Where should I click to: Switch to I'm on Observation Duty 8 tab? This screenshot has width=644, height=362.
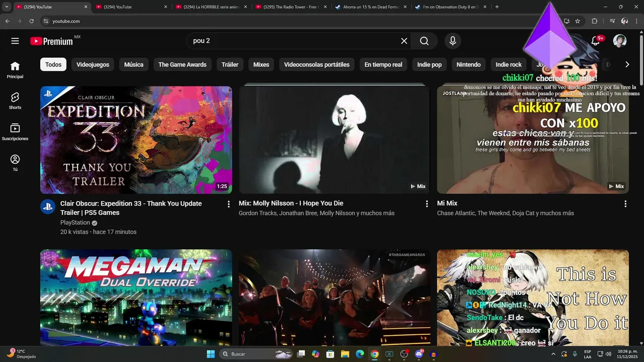(451, 7)
